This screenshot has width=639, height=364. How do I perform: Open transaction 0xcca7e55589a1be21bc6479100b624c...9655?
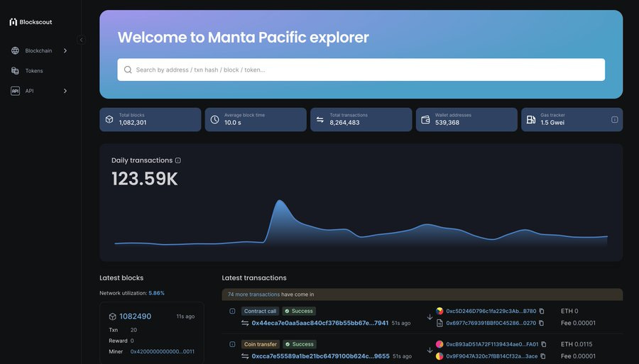click(x=320, y=356)
